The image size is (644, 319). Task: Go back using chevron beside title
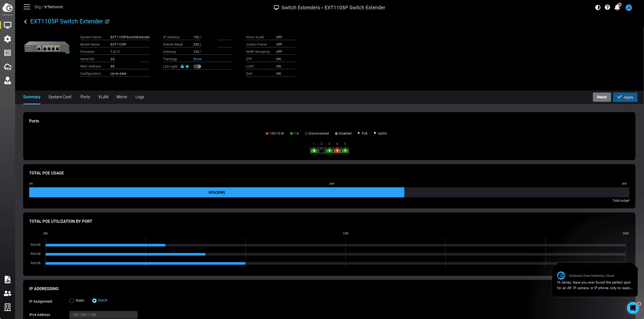(26, 22)
